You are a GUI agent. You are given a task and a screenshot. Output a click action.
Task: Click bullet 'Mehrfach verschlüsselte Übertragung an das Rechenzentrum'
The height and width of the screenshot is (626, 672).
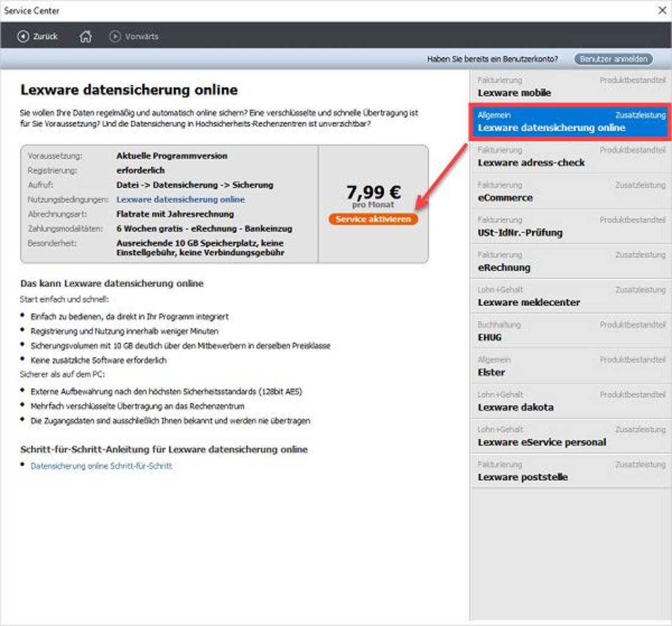[x=138, y=406]
